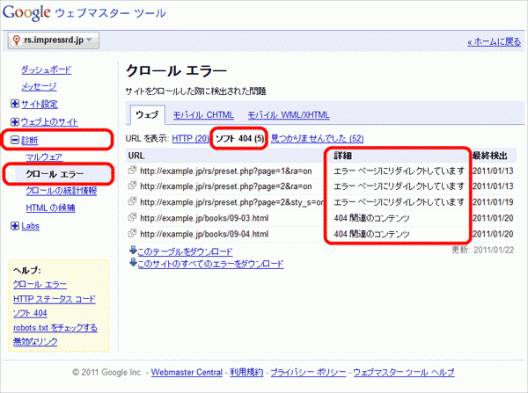
Task: Open the ダッシュボード link
Action: pos(46,70)
